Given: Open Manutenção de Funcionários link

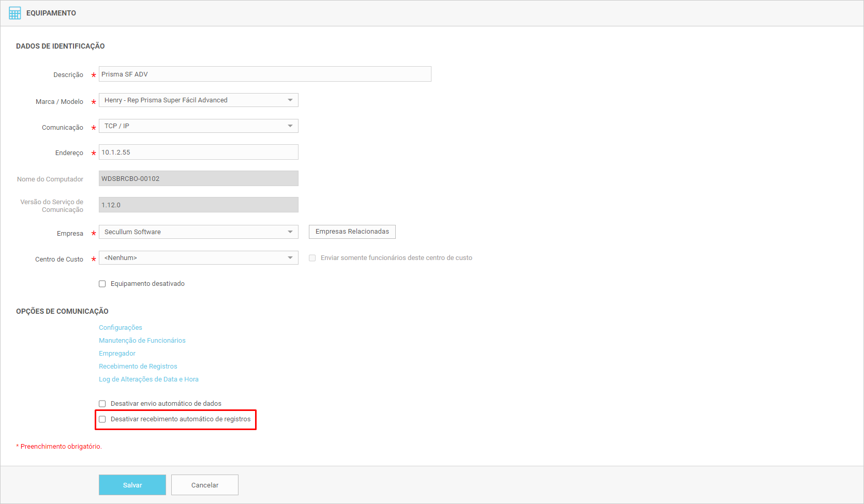Looking at the screenshot, I should [x=142, y=341].
